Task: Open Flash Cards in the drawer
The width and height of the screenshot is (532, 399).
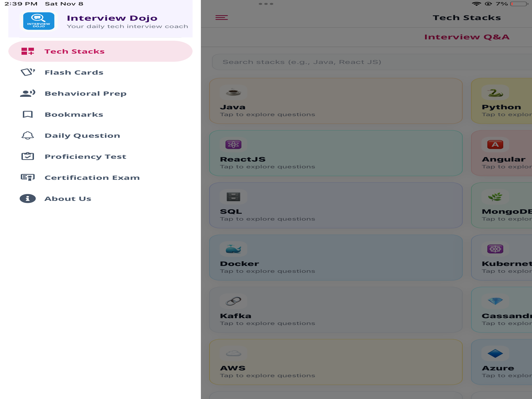Action: pos(100,72)
